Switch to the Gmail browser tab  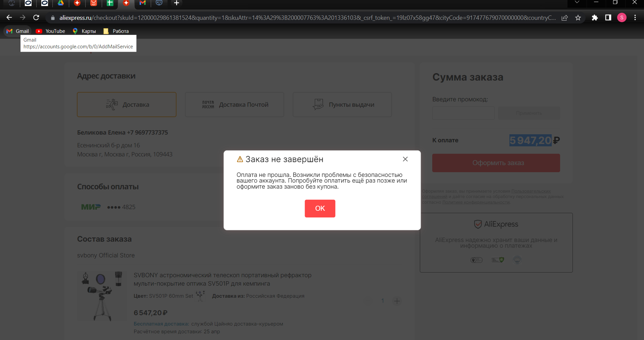pyautogui.click(x=143, y=3)
